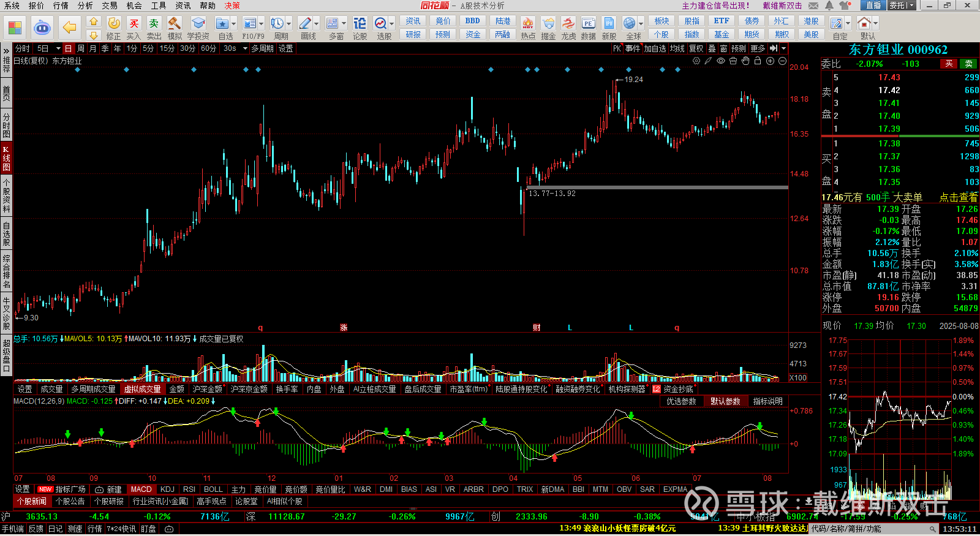The height and width of the screenshot is (536, 980).
Task: Click the notification bell icon in title bar
Action: click(829, 6)
